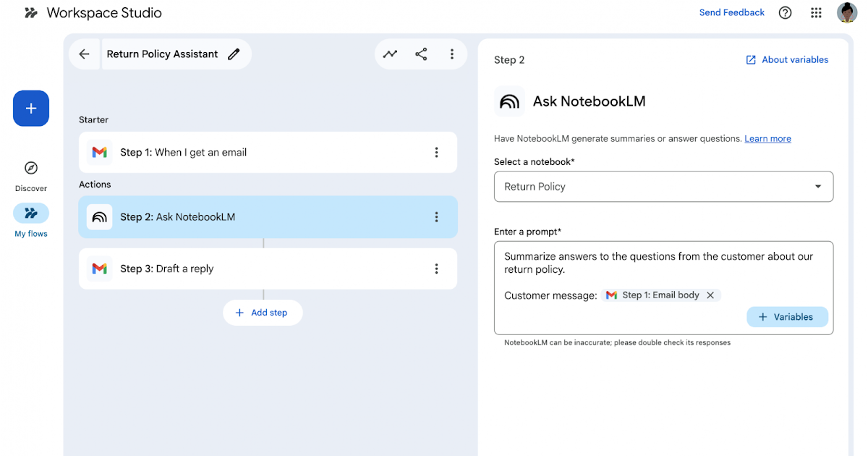This screenshot has width=868, height=456.
Task: Remove the Step 1: Email body variable chip
Action: point(710,295)
